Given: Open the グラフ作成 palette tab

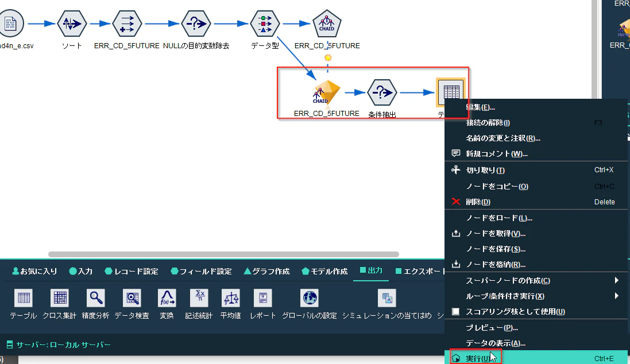Looking at the screenshot, I should 266,271.
